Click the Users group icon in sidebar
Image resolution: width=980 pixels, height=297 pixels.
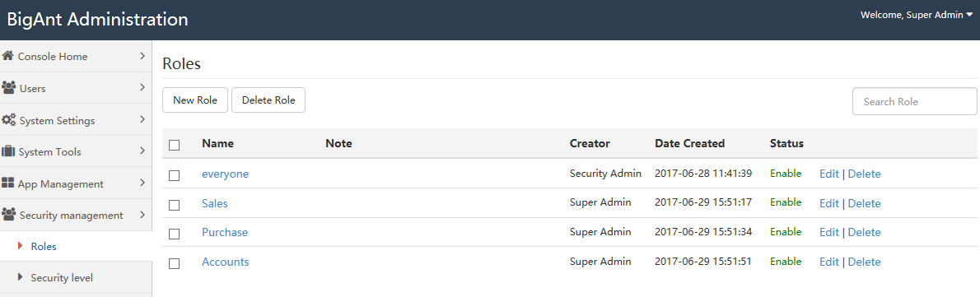[9, 88]
